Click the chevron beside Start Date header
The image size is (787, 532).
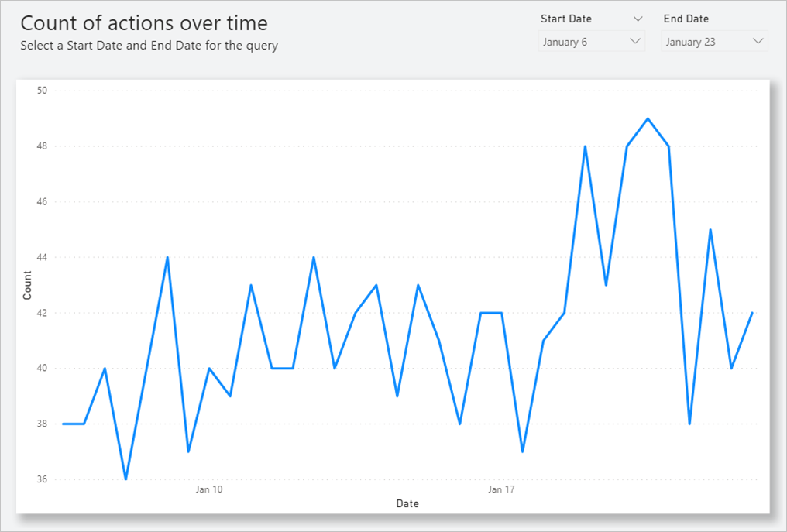coord(638,19)
